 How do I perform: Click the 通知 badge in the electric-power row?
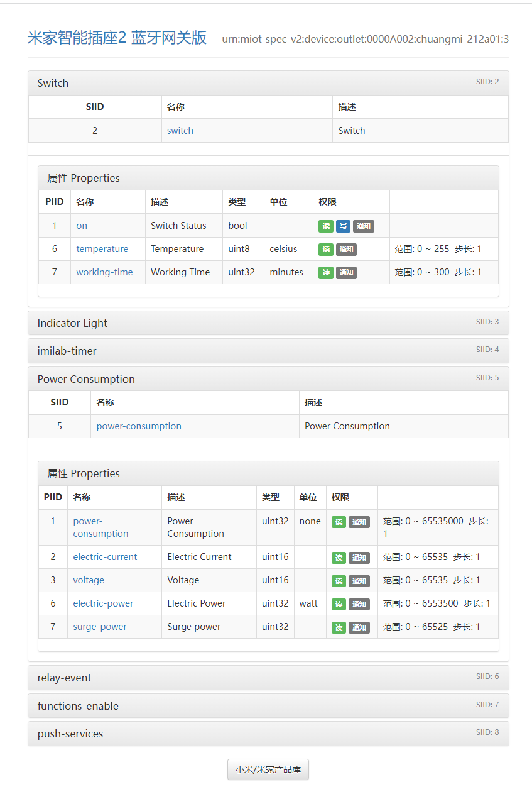(x=359, y=604)
